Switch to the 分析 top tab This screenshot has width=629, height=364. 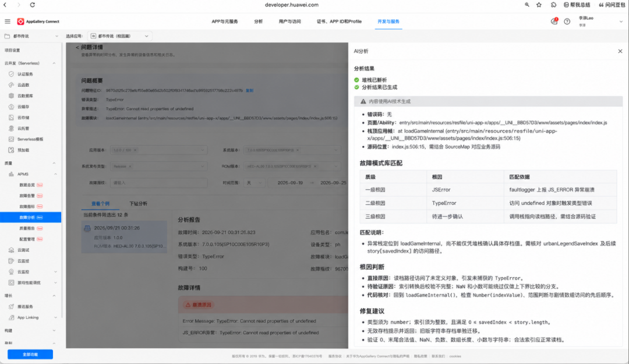(x=259, y=22)
